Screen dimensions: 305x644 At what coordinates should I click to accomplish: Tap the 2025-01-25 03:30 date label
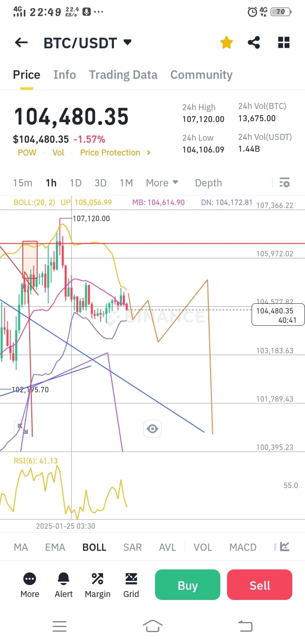tap(66, 526)
